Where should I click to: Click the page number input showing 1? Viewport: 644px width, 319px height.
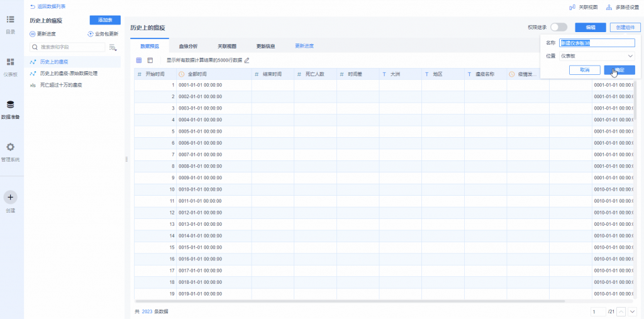tap(599, 311)
